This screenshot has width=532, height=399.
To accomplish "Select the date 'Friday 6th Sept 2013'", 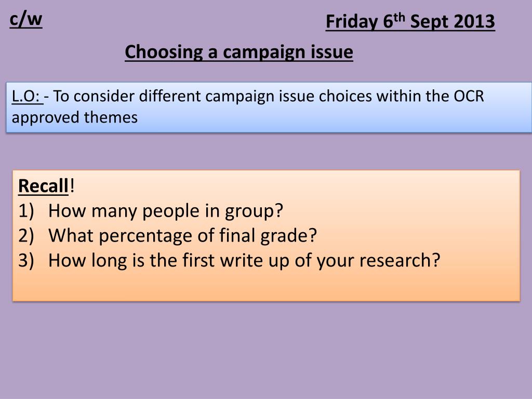I will pyautogui.click(x=410, y=22).
